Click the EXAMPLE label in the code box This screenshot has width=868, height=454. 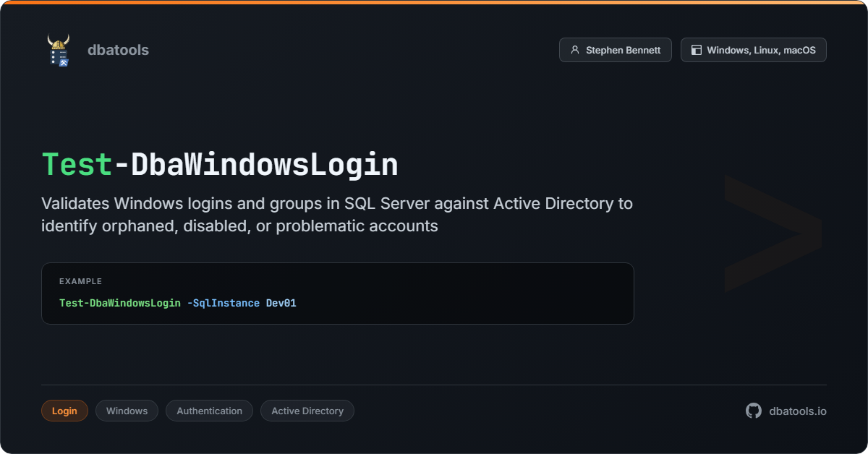[80, 281]
